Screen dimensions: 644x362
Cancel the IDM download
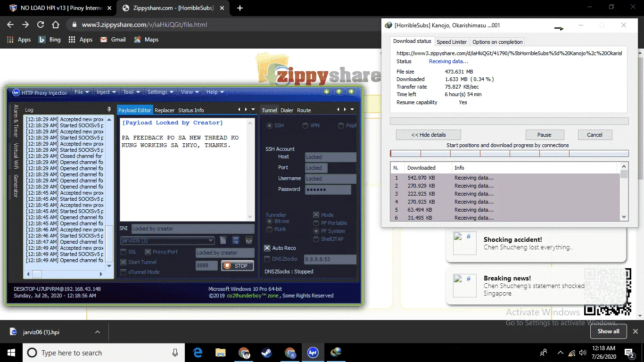[594, 135]
